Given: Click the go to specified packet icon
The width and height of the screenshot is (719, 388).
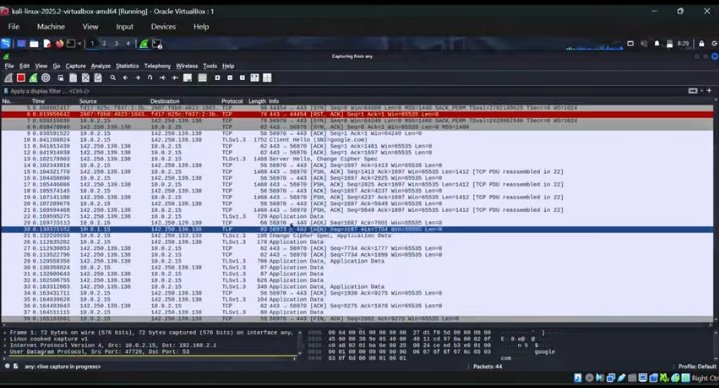Looking at the screenshot, I should (x=150, y=78).
